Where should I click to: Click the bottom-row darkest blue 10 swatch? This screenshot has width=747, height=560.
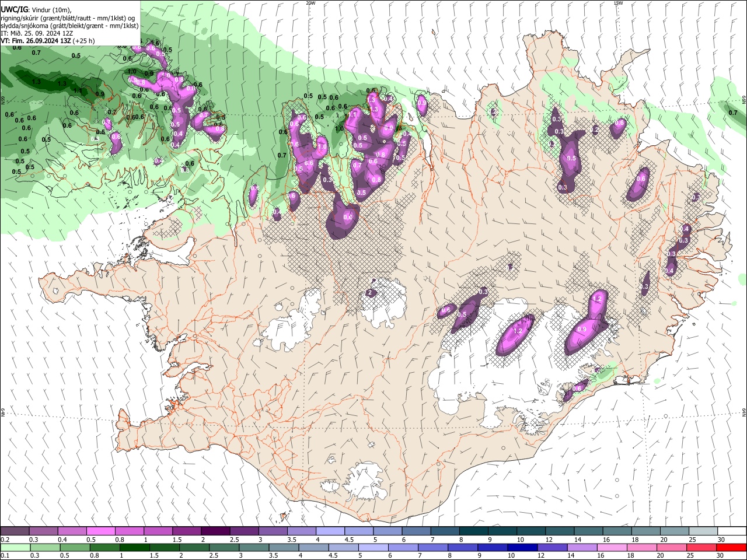(x=522, y=548)
